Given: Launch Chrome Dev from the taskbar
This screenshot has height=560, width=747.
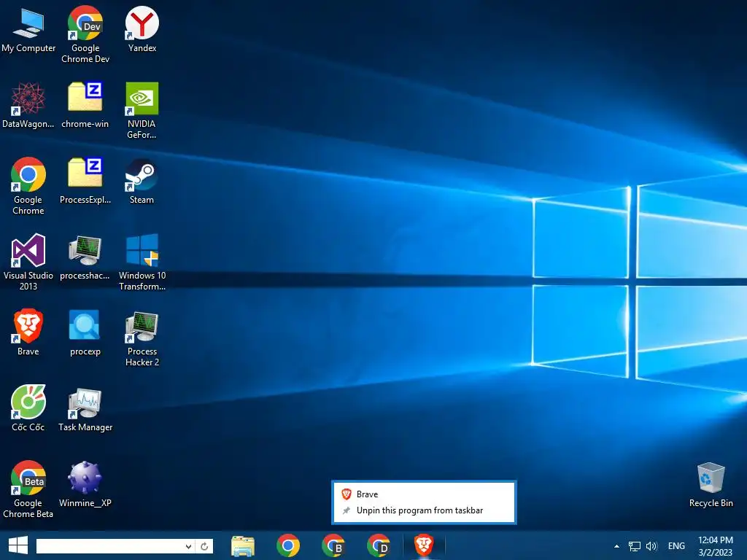Looking at the screenshot, I should point(379,545).
